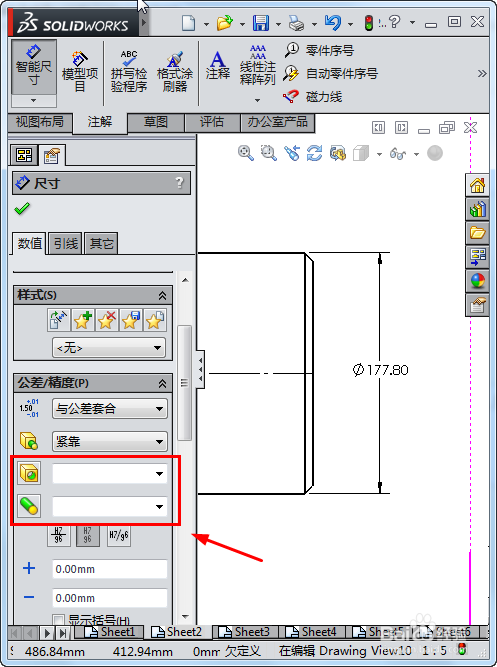Open the 其它 tab

(x=101, y=243)
